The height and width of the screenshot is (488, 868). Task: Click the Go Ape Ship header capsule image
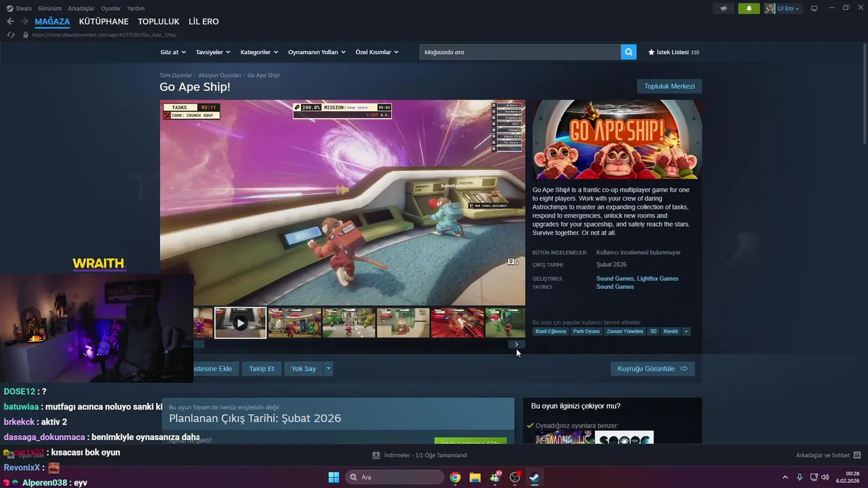[x=617, y=140]
